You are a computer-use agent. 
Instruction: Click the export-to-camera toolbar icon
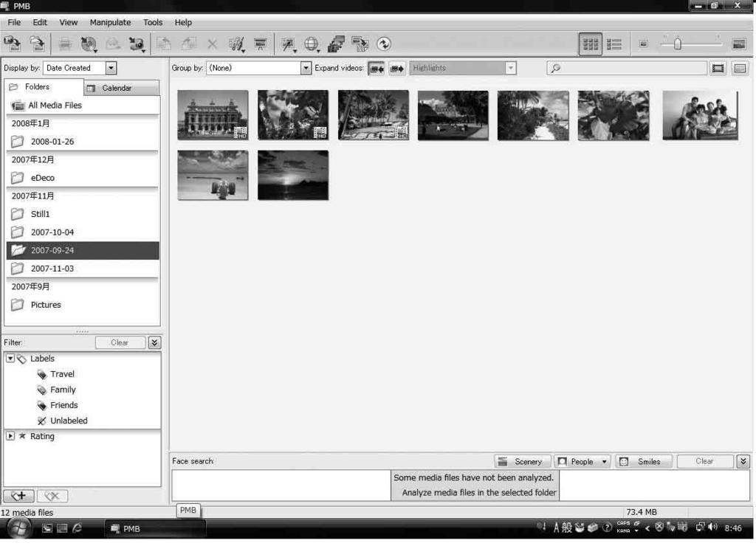137,44
